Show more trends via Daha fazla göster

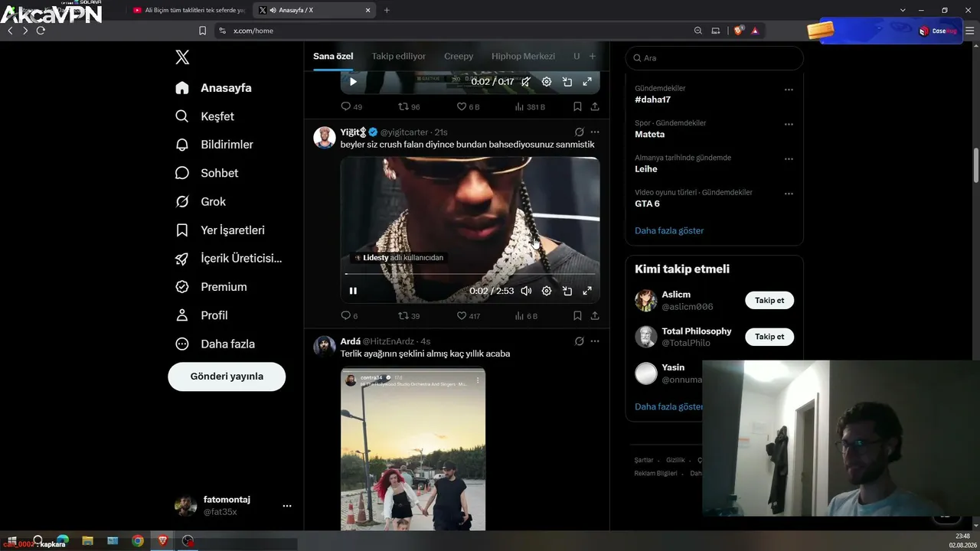(669, 230)
